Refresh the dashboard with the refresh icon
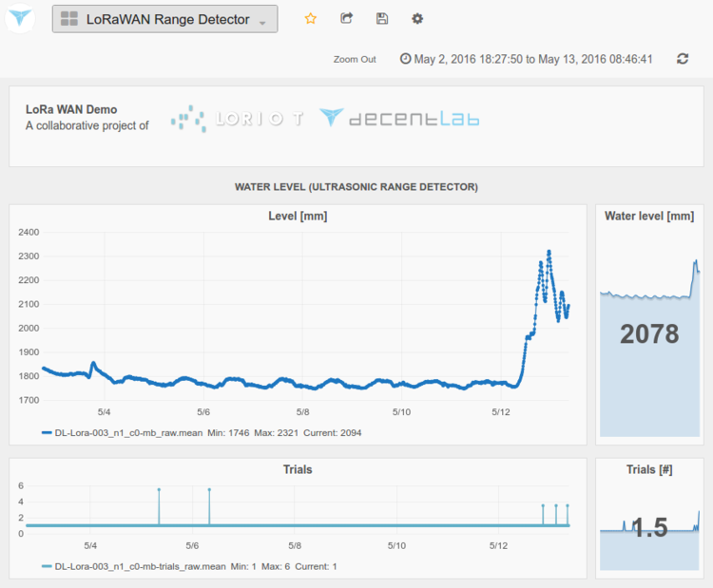 683,59
